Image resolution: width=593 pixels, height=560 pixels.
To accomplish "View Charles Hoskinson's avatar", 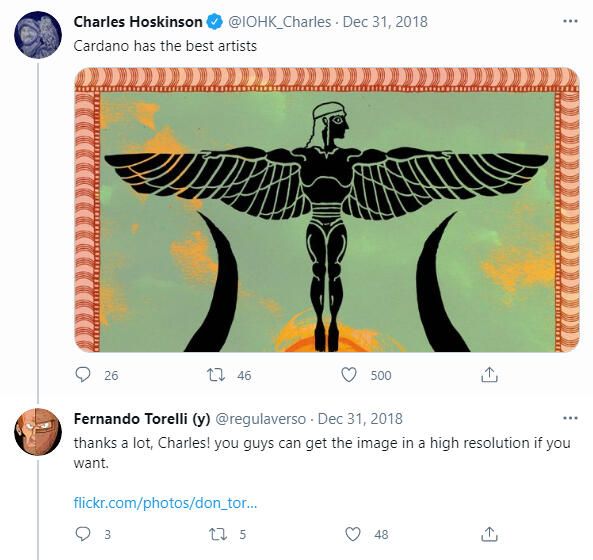I will pyautogui.click(x=38, y=35).
